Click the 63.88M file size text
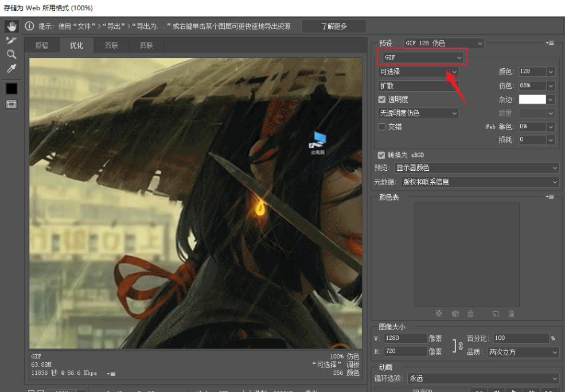565x392 pixels. pos(41,364)
